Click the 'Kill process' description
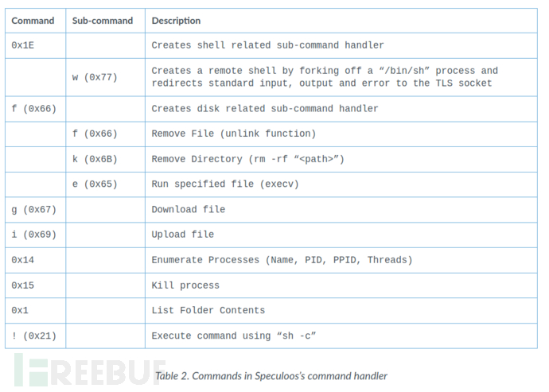 click(x=185, y=285)
